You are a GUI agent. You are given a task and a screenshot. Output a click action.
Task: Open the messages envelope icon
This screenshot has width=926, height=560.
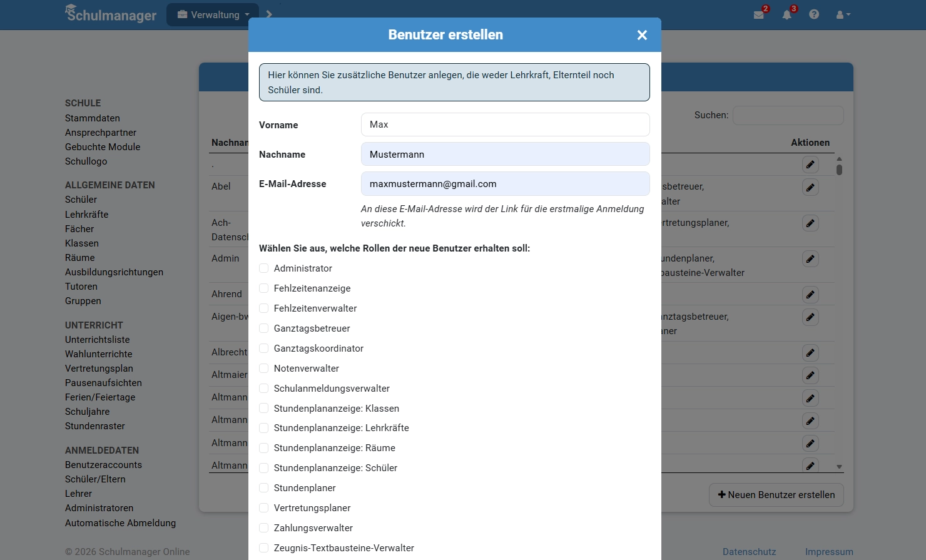(x=759, y=14)
